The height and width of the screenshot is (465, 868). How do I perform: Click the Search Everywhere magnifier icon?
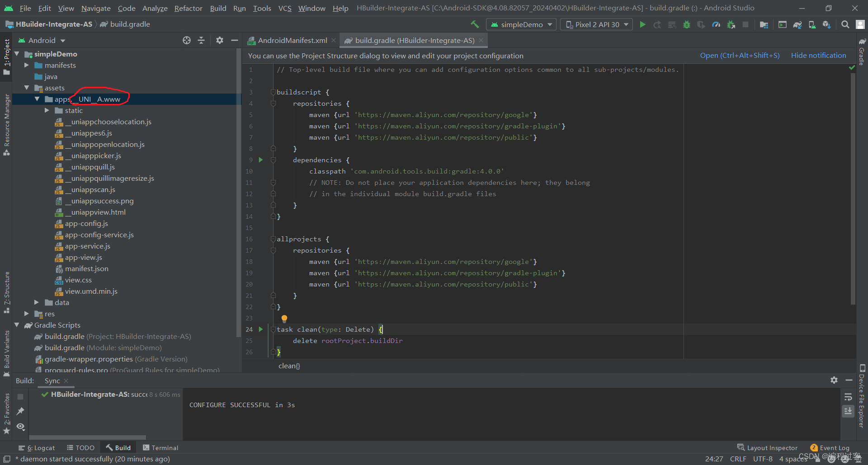click(x=845, y=24)
